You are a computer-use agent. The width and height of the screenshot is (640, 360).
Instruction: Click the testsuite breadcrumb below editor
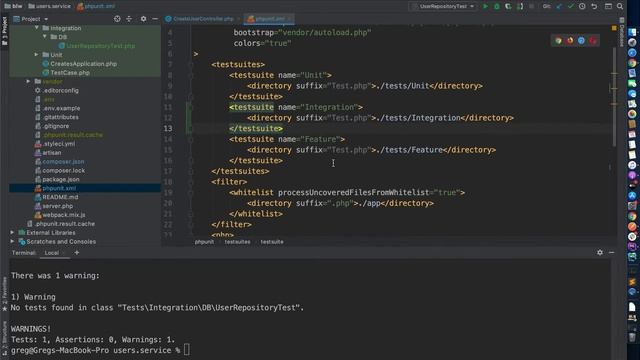[272, 242]
